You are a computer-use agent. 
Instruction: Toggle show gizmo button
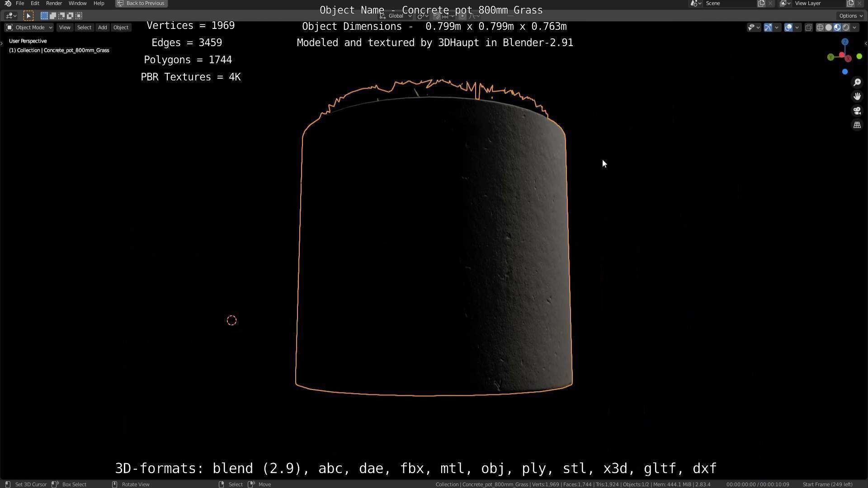tap(768, 28)
